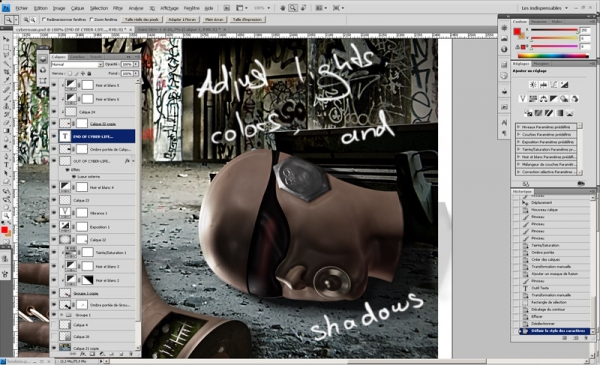Click the color spectrum ramp bar

(x=553, y=56)
